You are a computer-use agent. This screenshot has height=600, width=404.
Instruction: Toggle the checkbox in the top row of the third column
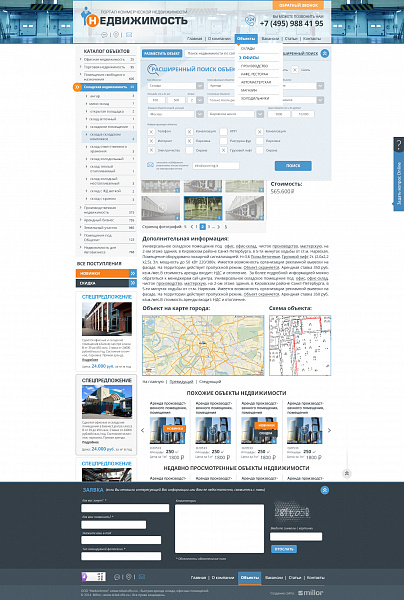point(223,132)
